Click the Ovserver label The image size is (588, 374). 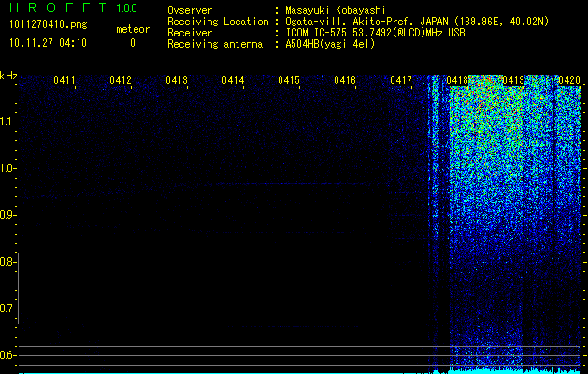[190, 10]
